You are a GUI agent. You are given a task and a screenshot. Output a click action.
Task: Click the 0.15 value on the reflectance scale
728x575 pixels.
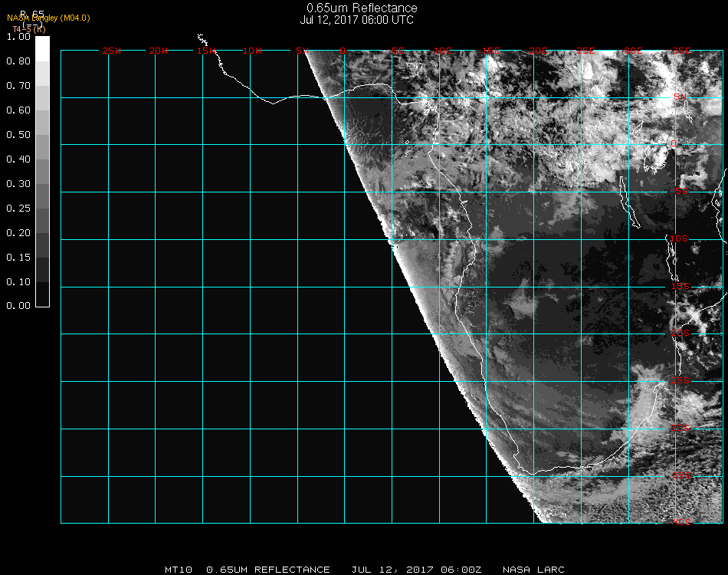[18, 258]
